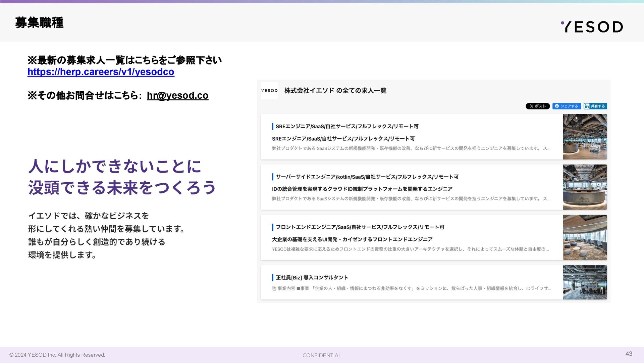
Task: Open the herp.careers/v1/yesodco link
Action: [x=101, y=72]
